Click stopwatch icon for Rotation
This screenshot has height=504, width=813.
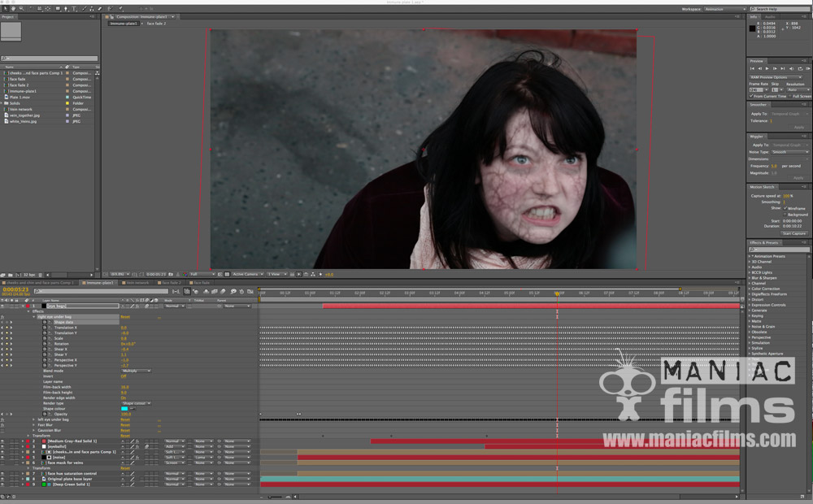click(x=44, y=344)
